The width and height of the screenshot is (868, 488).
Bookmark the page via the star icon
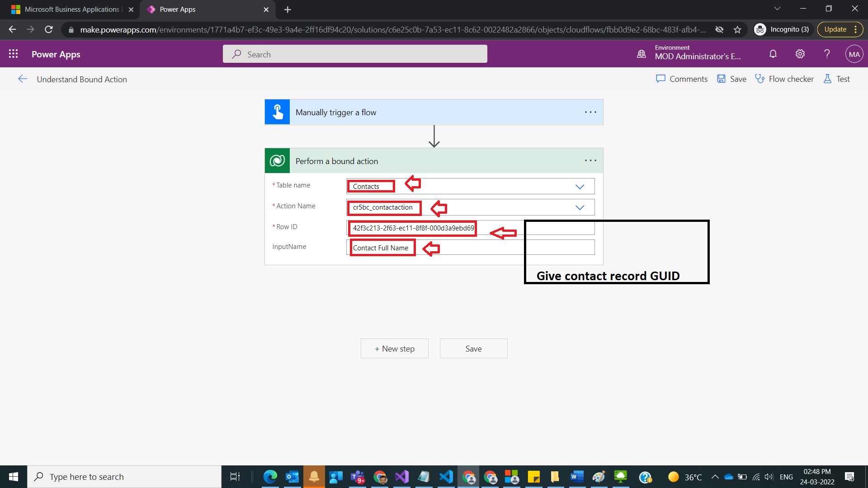pos(738,29)
